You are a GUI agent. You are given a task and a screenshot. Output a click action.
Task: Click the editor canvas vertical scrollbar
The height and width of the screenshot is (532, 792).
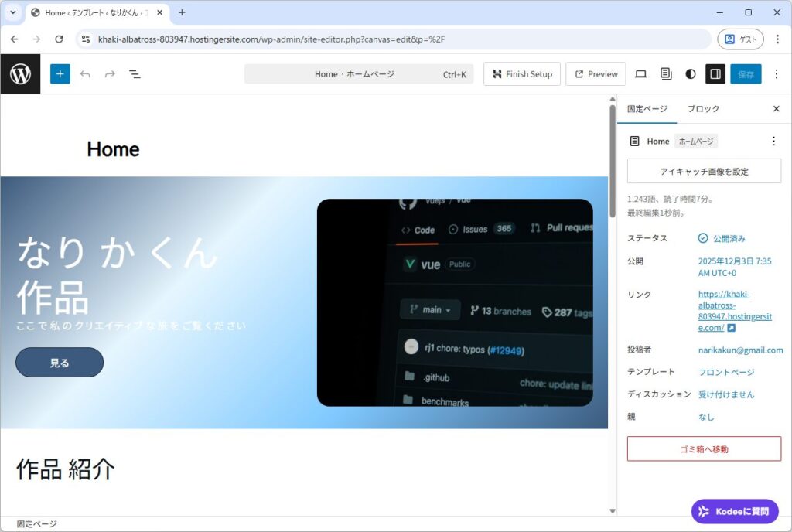613,162
